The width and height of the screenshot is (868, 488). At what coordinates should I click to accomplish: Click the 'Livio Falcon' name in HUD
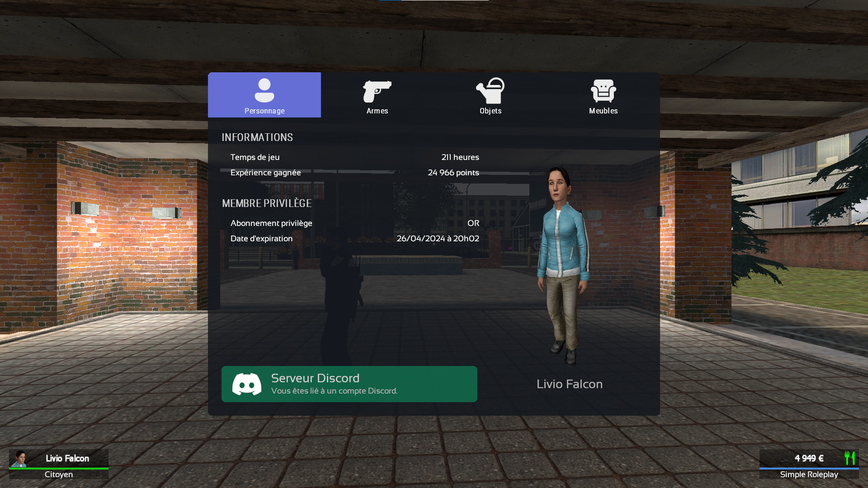(x=67, y=458)
